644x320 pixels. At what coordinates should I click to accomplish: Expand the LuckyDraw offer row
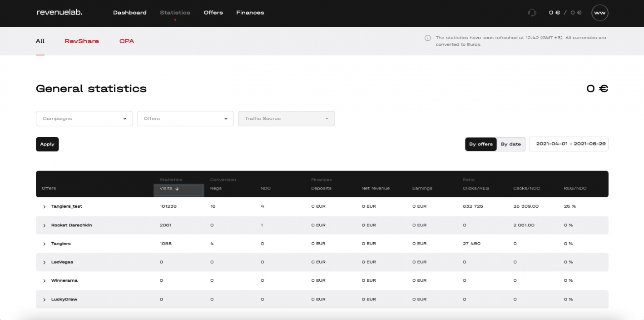(44, 300)
